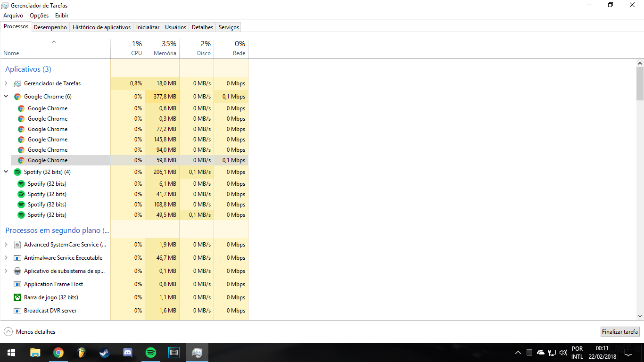Sort by the Memória column header
The image size is (644, 362).
tap(162, 49)
